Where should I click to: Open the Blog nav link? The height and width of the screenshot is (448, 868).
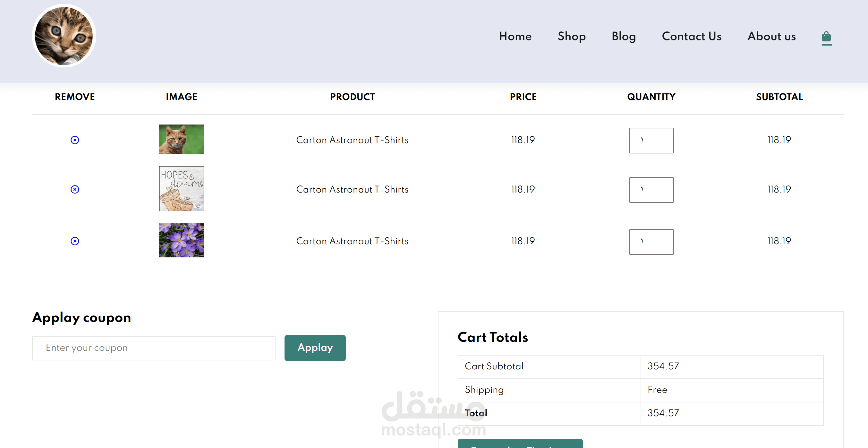tap(624, 36)
